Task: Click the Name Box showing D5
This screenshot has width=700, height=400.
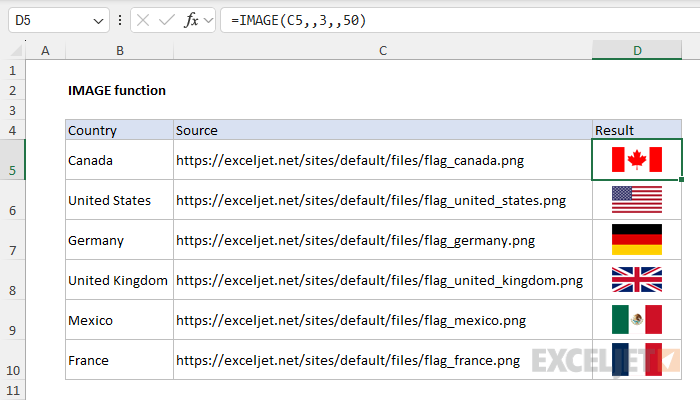Action: click(x=59, y=20)
